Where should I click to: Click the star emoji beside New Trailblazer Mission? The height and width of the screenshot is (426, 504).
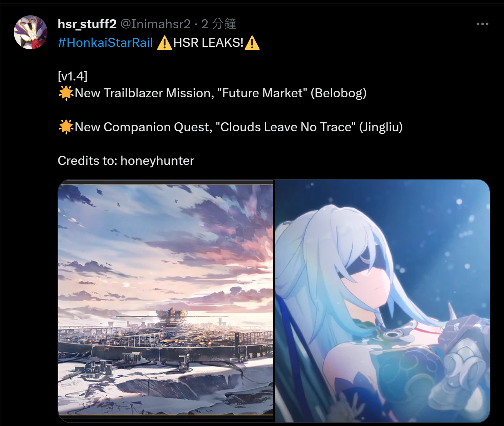[66, 93]
